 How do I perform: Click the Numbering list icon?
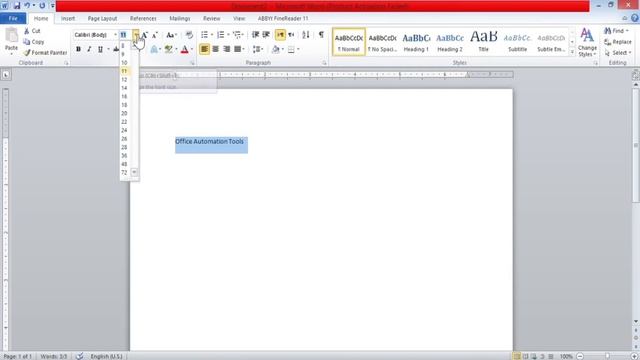pyautogui.click(x=220, y=35)
